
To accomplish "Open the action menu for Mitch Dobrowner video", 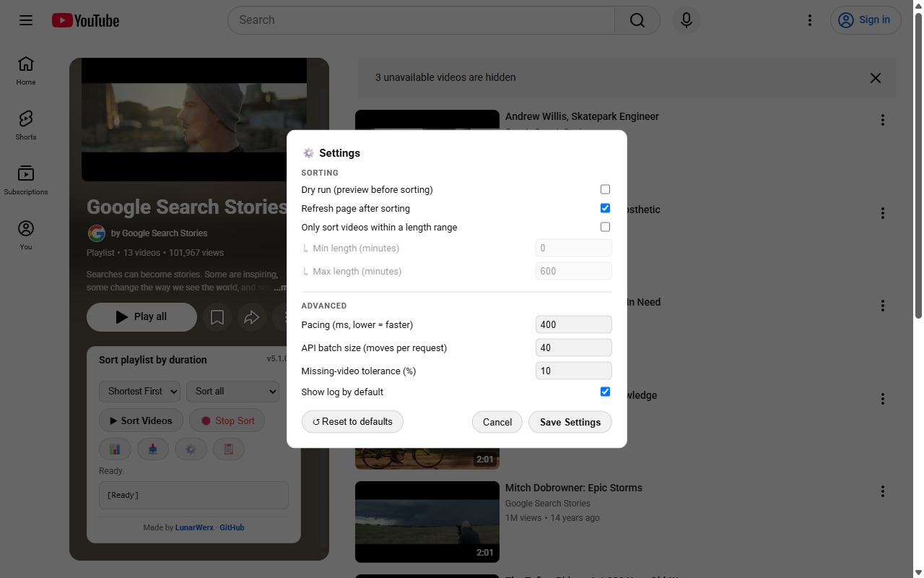I will pyautogui.click(x=882, y=491).
